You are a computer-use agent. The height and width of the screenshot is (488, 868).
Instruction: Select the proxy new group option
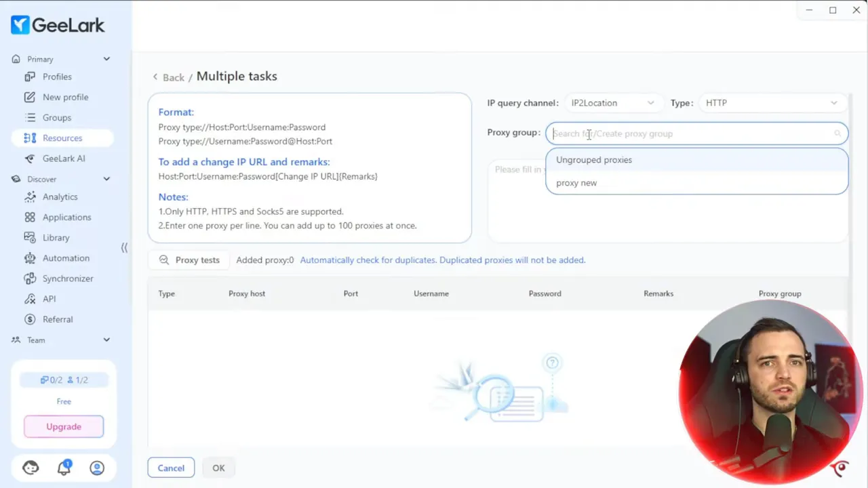click(576, 182)
